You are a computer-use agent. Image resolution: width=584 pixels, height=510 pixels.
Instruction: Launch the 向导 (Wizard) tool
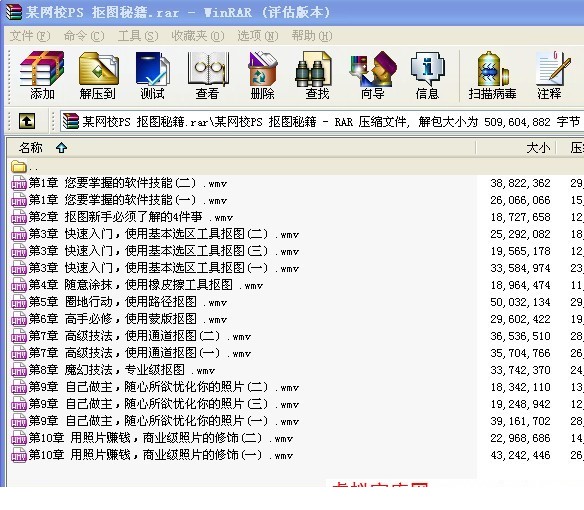pos(372,76)
